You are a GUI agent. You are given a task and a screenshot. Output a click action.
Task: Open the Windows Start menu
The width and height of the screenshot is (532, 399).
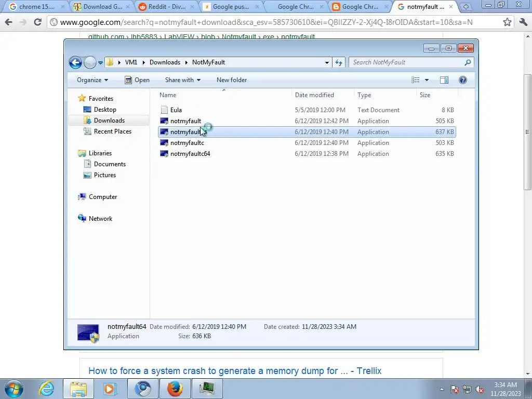click(x=14, y=389)
